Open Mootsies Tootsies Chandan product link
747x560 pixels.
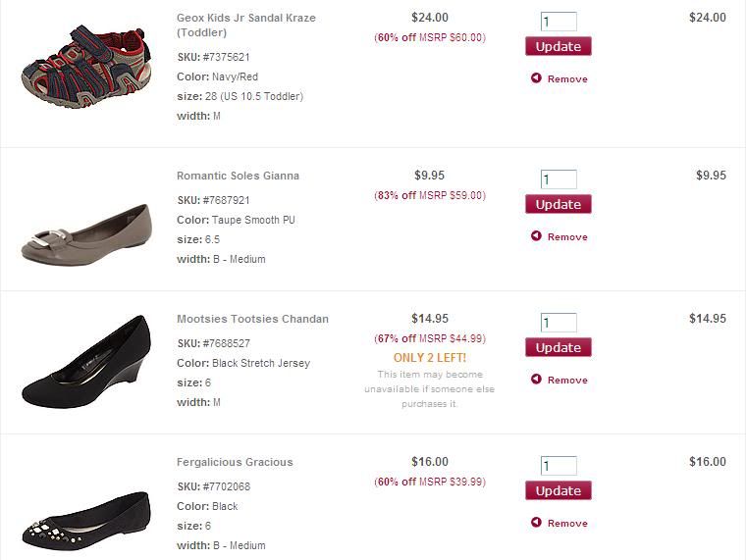(x=252, y=319)
